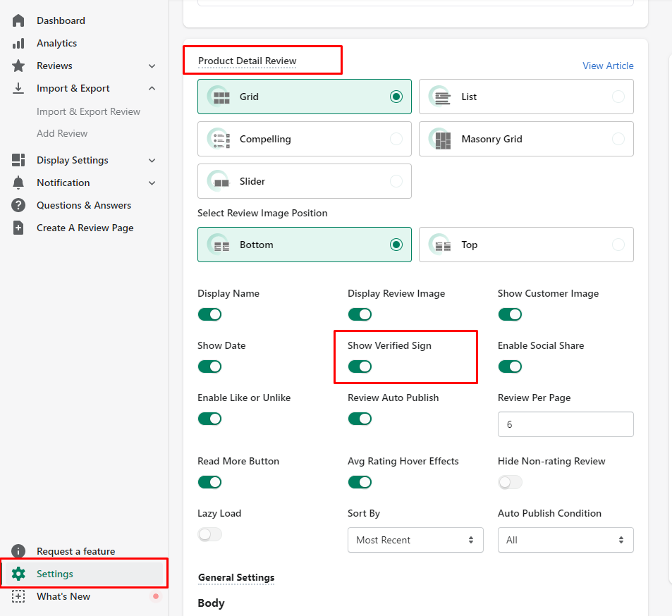This screenshot has height=616, width=672.
Task: Open the Questions & Answers section
Action: click(x=83, y=205)
